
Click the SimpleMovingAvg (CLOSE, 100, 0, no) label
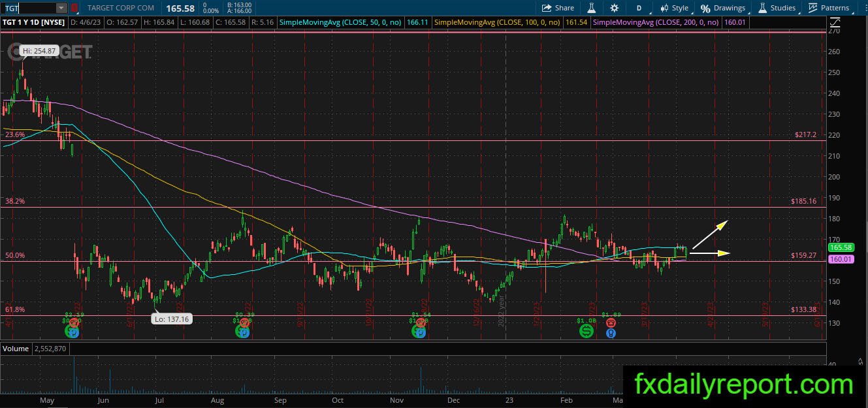(498, 22)
